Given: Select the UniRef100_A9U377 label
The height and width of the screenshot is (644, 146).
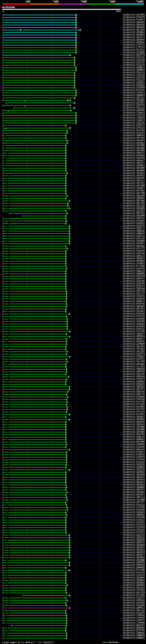Looking at the screenshot, I should 133,163.
